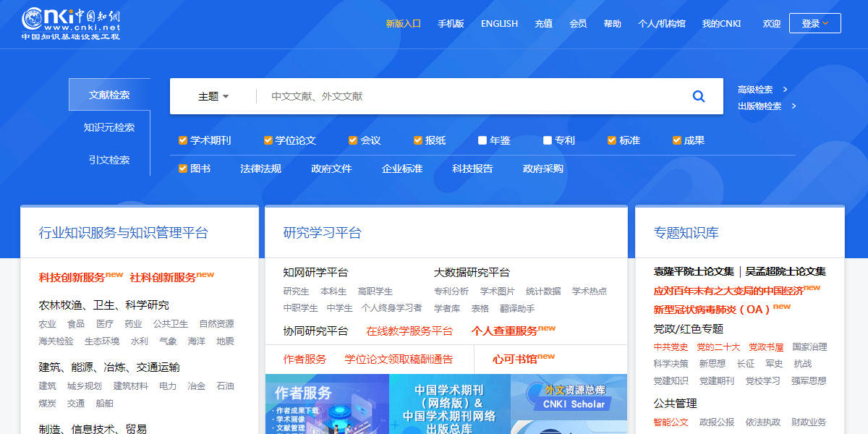
Task: Toggle the 学术期刊 checkbox
Action: [184, 140]
